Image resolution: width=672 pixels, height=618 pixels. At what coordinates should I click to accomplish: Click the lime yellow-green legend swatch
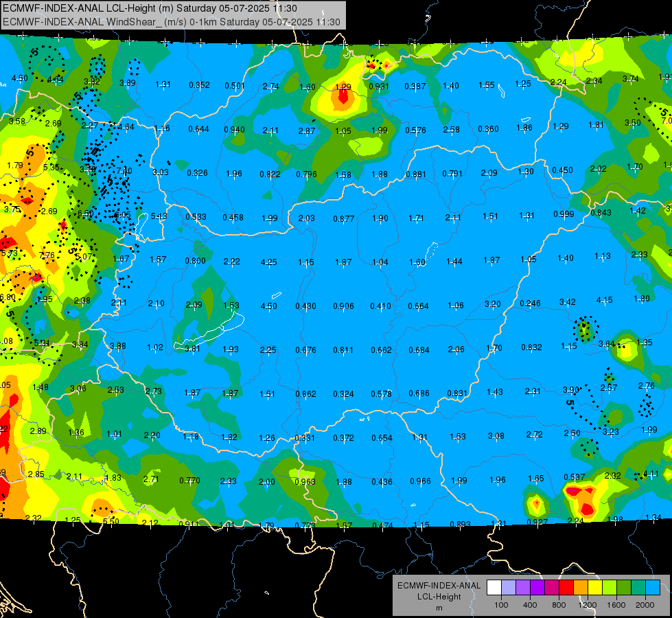[x=610, y=588]
